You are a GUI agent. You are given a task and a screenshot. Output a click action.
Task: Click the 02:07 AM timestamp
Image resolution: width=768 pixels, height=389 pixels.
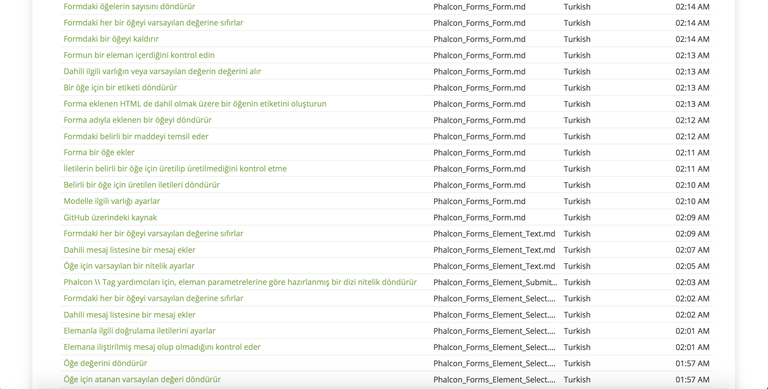pyautogui.click(x=692, y=250)
